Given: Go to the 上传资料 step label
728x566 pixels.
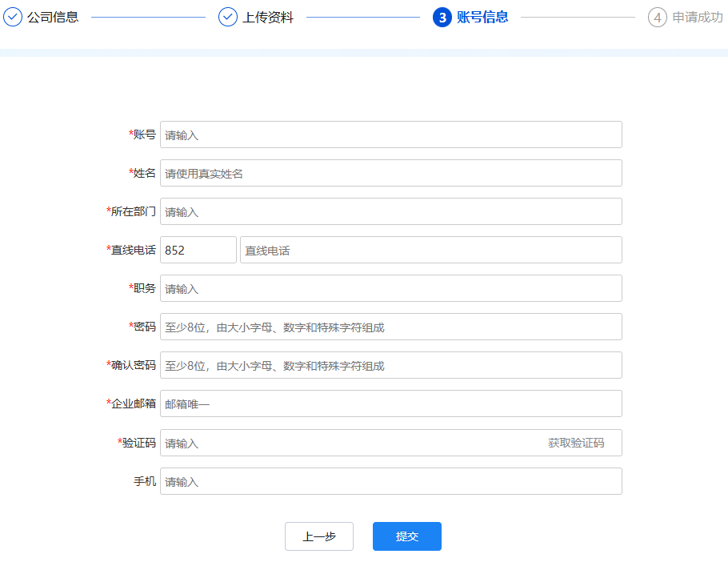Looking at the screenshot, I should tap(268, 17).
